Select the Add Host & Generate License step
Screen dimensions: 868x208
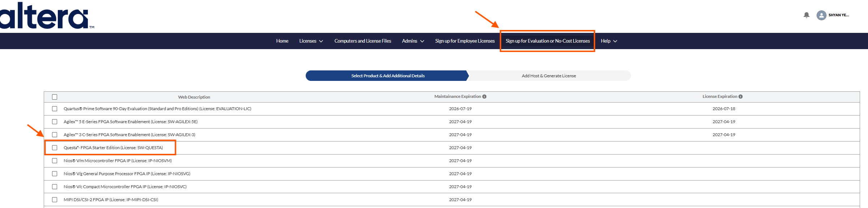[549, 76]
